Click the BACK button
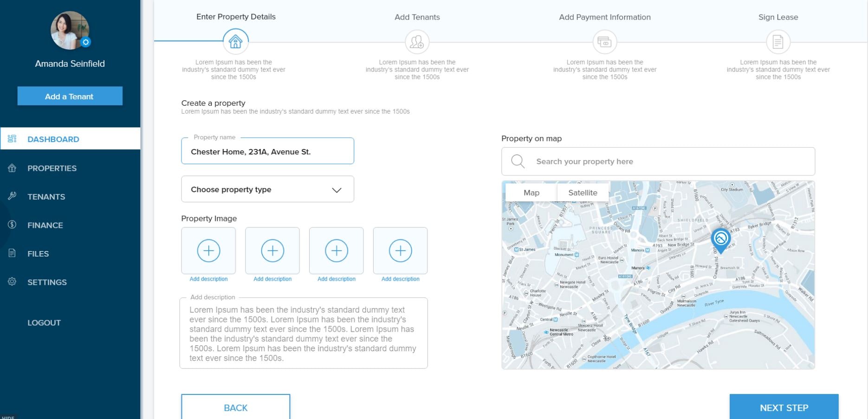The image size is (868, 419). 235,407
